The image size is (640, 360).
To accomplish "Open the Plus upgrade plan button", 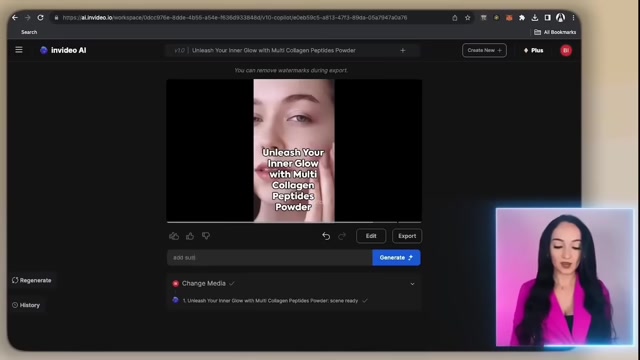I will tap(533, 50).
